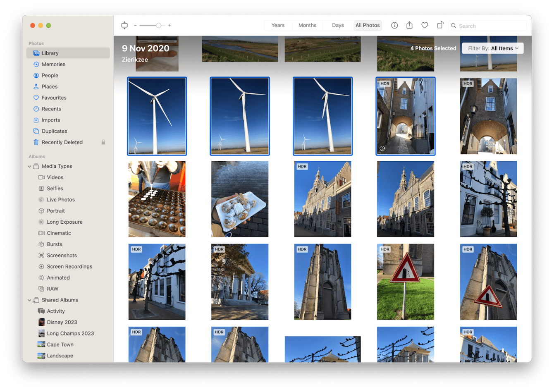Collapse the Shared Albums section
The image size is (554, 392).
(29, 300)
